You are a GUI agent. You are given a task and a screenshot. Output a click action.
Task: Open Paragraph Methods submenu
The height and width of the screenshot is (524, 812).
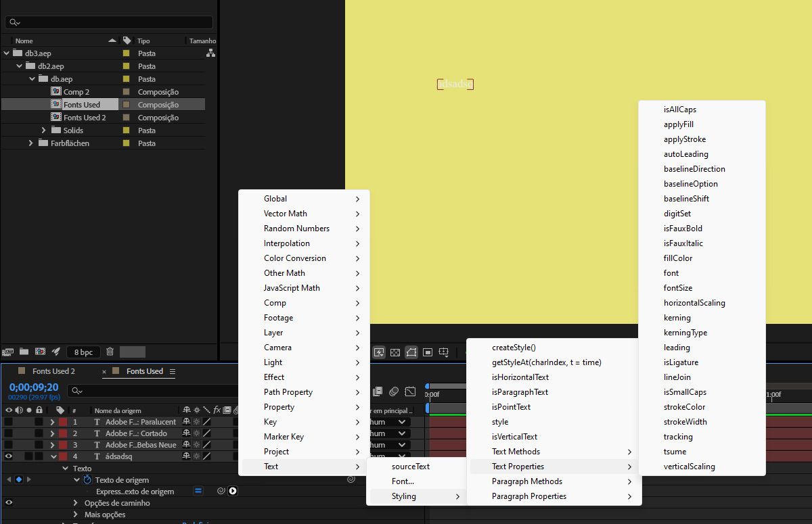coord(554,481)
